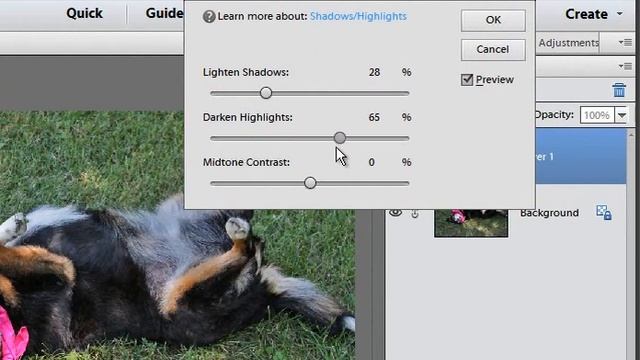640x360 pixels.
Task: Open the Adjustments panel tab
Action: click(x=568, y=43)
